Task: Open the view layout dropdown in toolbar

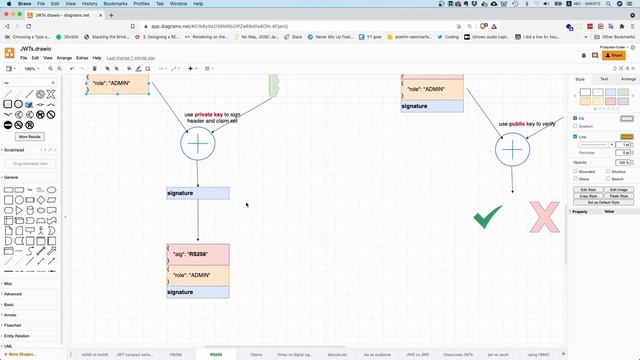Action: [x=10, y=69]
